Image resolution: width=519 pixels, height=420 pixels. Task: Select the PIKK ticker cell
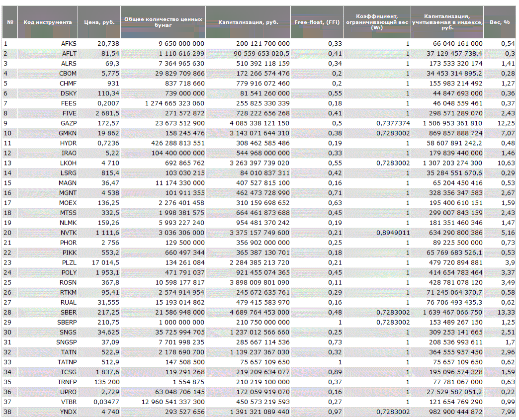pos(48,252)
